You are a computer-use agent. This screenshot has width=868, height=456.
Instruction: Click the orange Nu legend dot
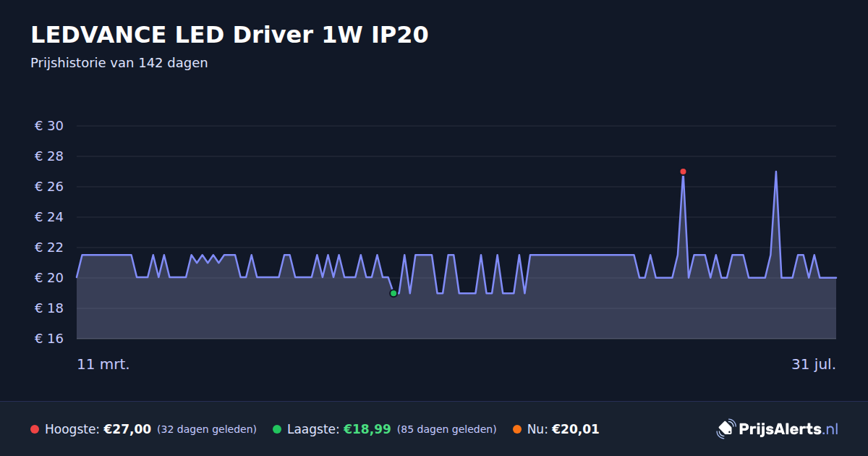517,429
